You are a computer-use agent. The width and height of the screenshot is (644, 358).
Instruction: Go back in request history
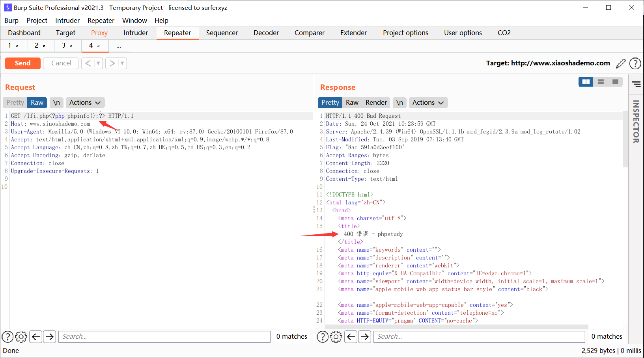tap(88, 63)
